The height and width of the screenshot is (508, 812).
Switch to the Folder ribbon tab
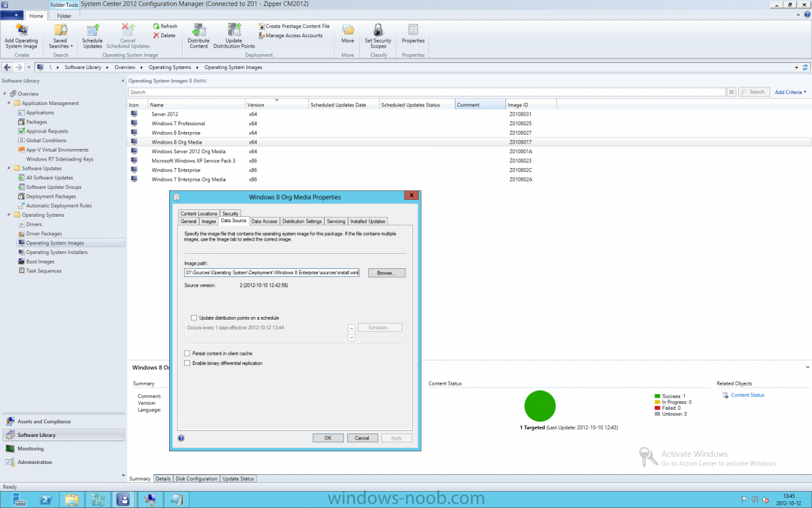pos(64,16)
